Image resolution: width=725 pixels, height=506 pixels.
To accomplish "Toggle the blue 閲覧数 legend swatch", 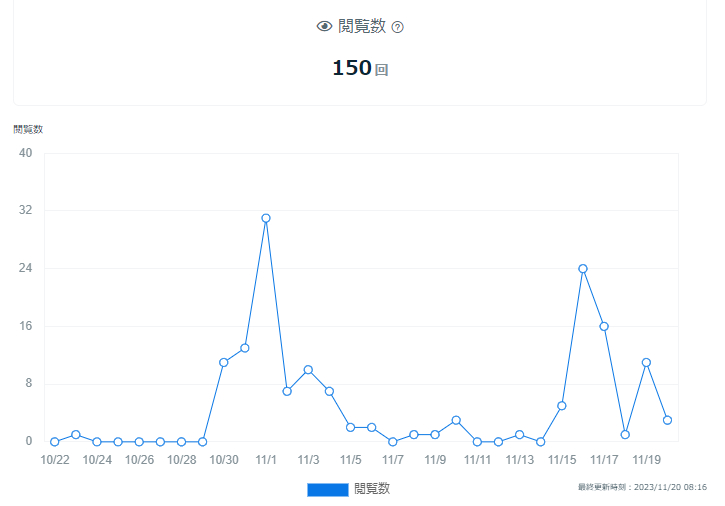I will click(x=327, y=489).
